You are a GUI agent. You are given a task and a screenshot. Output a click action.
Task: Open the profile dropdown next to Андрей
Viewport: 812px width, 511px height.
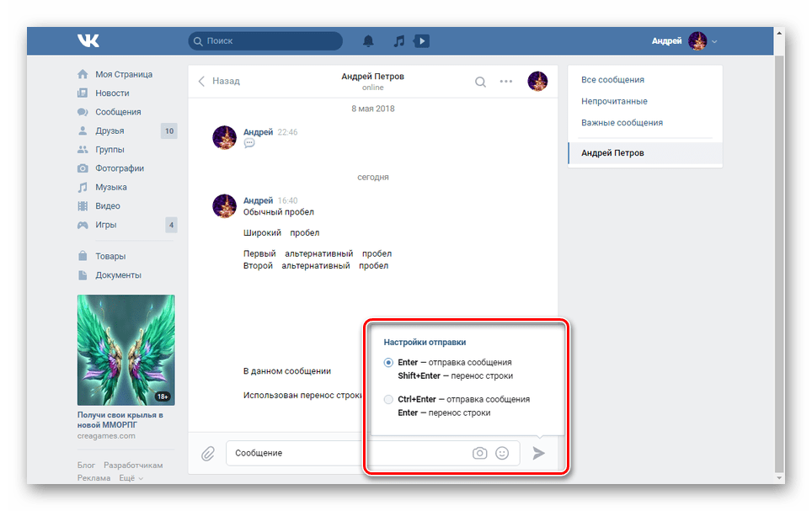(714, 40)
